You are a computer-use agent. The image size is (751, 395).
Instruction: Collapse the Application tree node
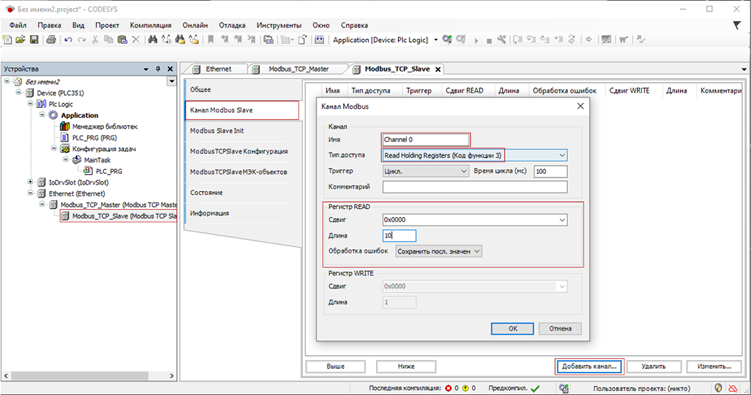(42, 115)
